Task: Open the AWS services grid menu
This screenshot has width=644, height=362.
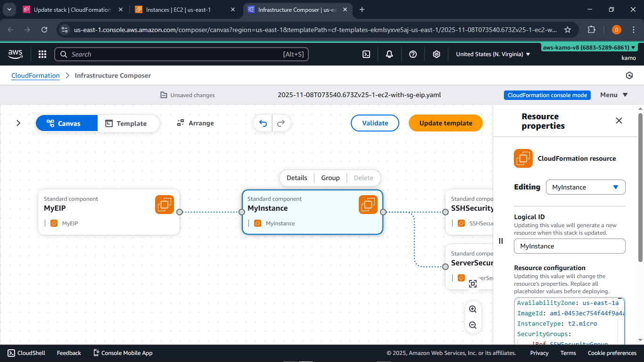Action: pos(42,54)
